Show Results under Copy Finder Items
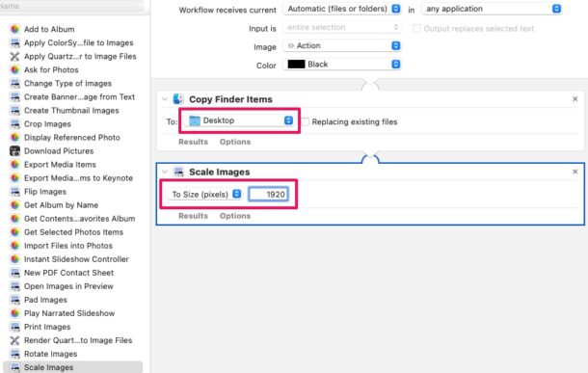 193,142
